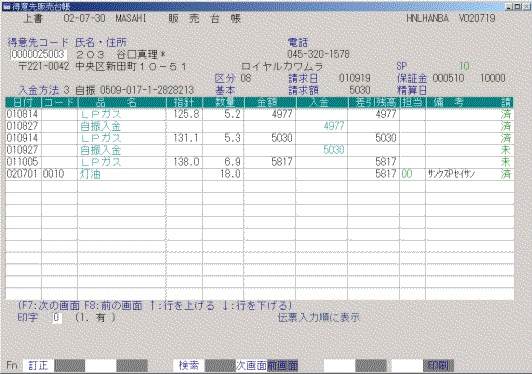
Task: Click the 品名 column header
Action: 122,102
